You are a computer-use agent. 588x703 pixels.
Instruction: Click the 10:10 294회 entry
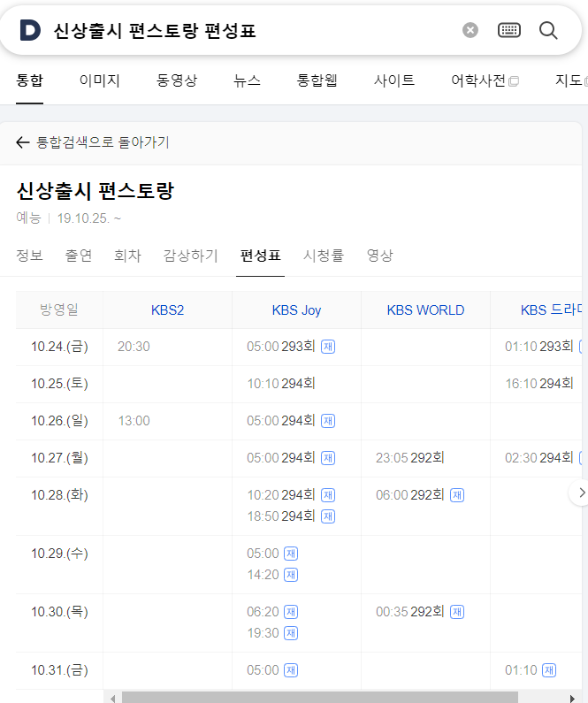click(x=281, y=384)
